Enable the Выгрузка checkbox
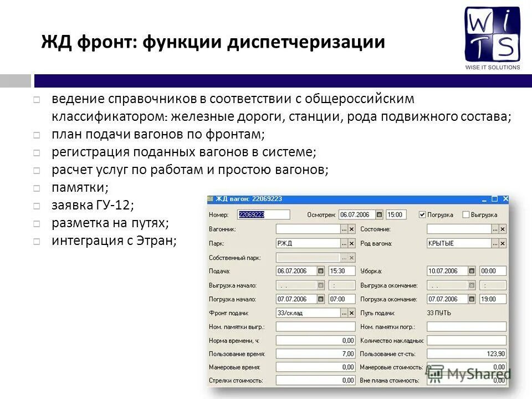Image resolution: width=532 pixels, height=399 pixels. pyautogui.click(x=465, y=214)
